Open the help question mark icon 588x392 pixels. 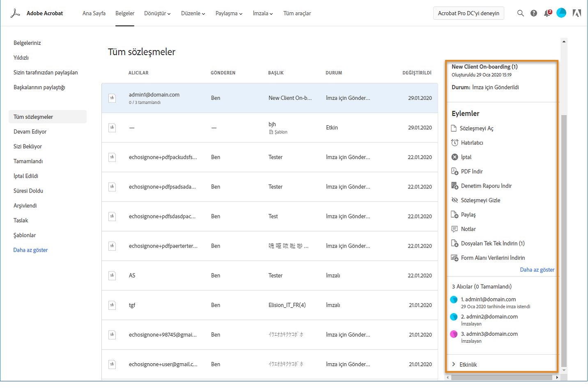[534, 13]
